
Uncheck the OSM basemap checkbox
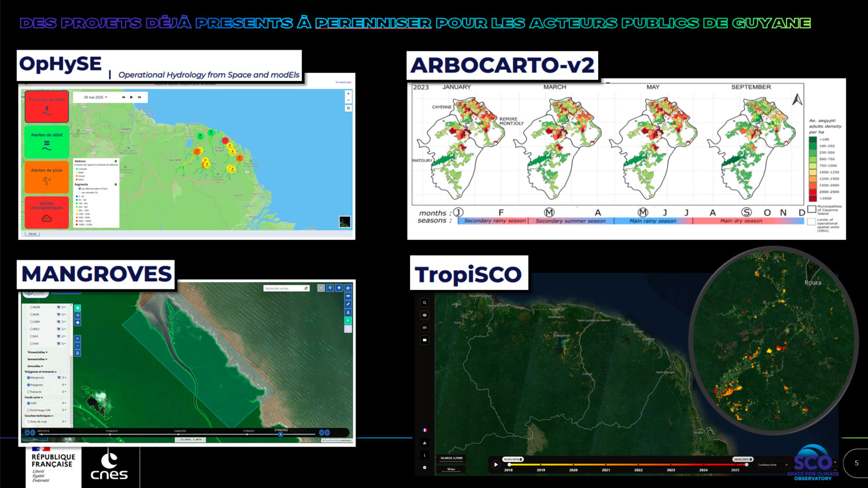[x=29, y=403]
